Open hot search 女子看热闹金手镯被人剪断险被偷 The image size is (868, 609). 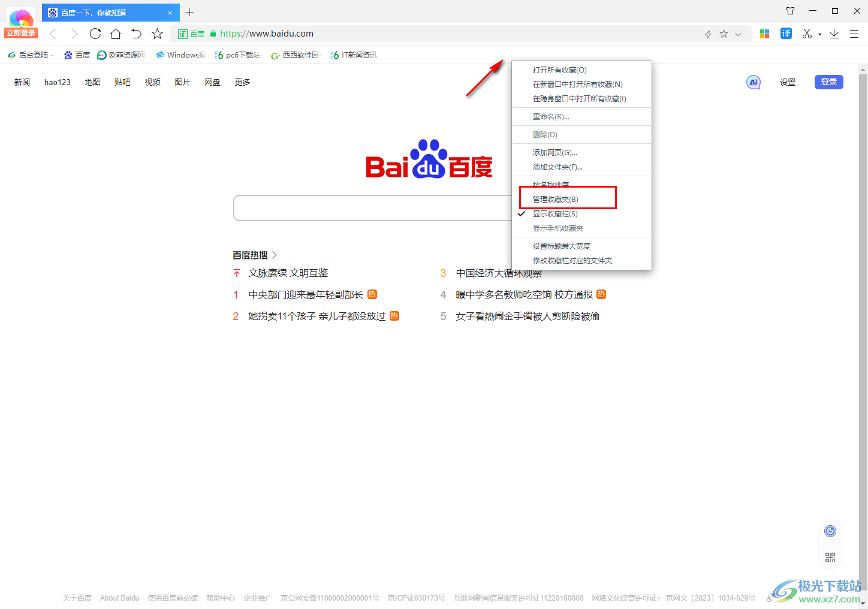point(528,316)
